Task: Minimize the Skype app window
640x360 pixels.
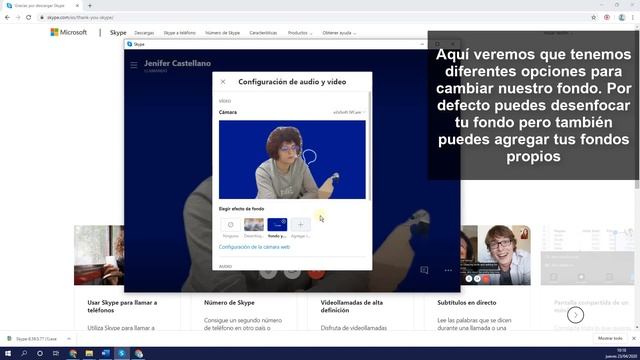Action: 422,44
